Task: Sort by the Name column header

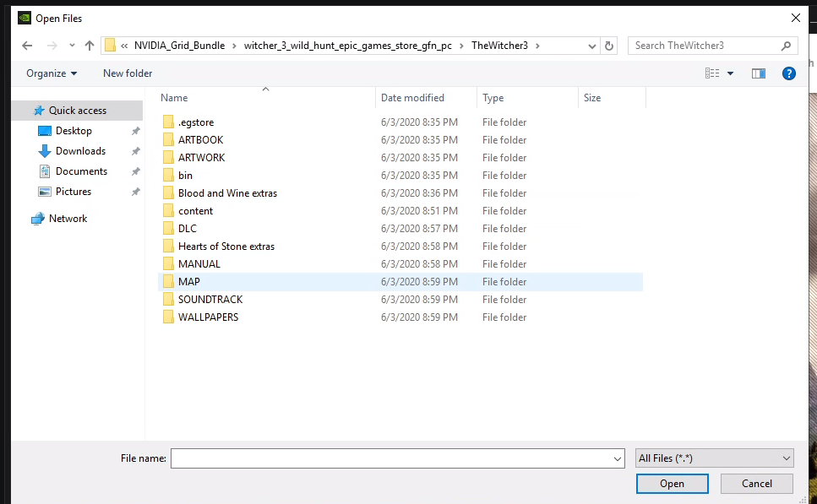Action: point(174,98)
